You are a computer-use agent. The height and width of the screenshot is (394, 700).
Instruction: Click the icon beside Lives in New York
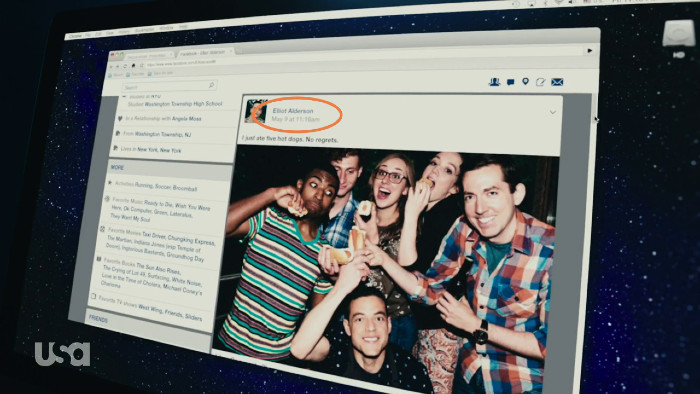(x=116, y=148)
